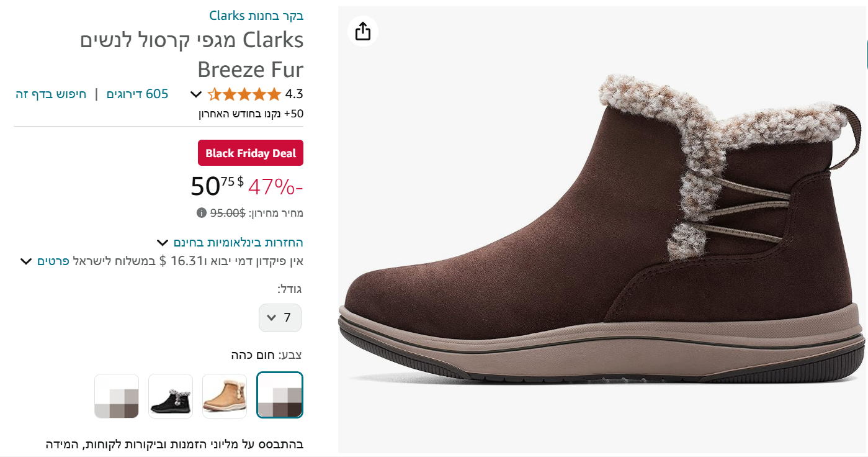
Task: Click the פרטים shipping details link
Action: (x=53, y=261)
